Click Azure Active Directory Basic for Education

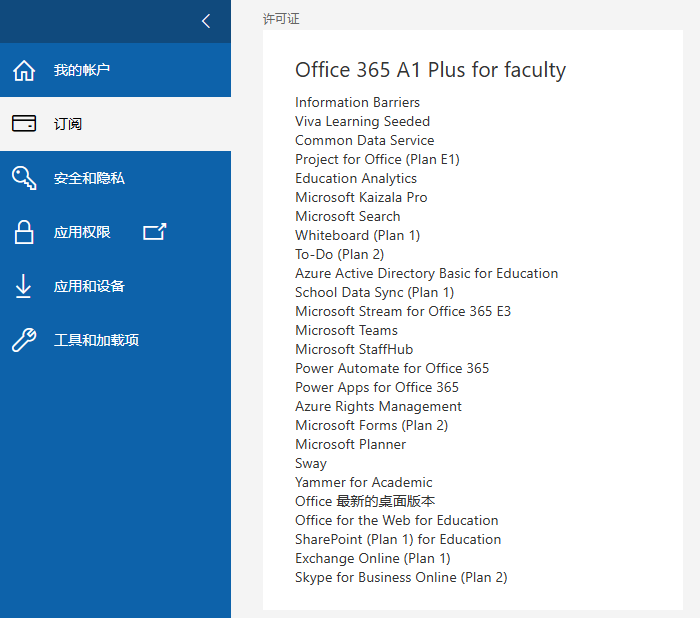tap(426, 273)
